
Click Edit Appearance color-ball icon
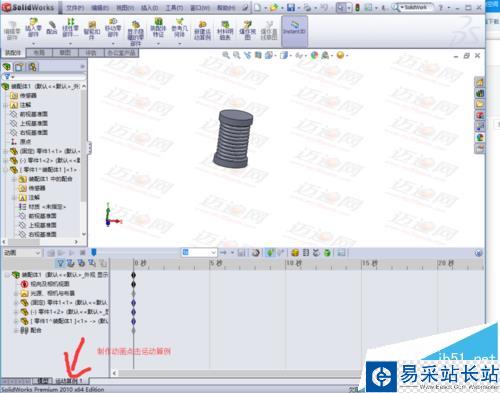(x=314, y=55)
